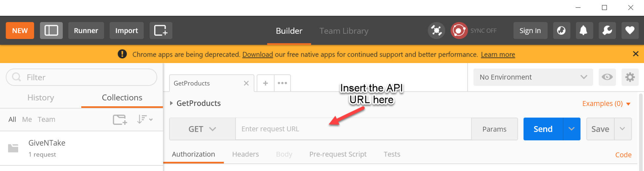This screenshot has width=644, height=171.
Task: Dismiss the deprecation warning banner
Action: 635,54
